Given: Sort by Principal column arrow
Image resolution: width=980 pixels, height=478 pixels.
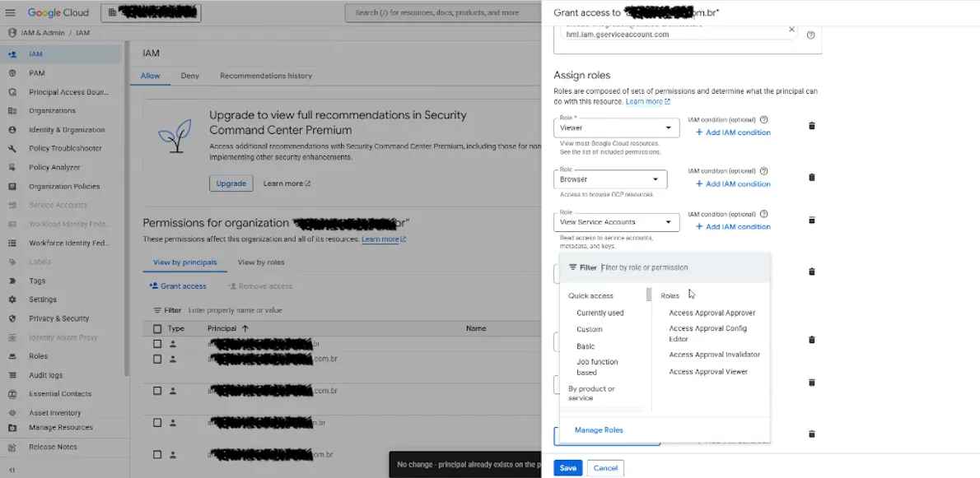Looking at the screenshot, I should point(245,328).
